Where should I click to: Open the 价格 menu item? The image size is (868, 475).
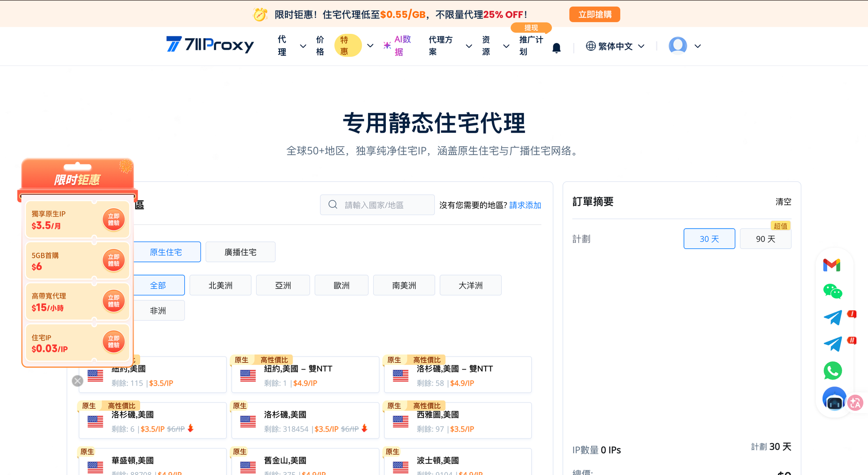(x=320, y=46)
